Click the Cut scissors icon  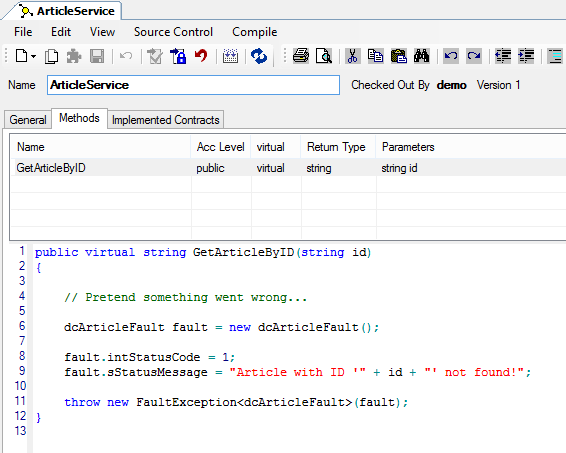pyautogui.click(x=353, y=56)
